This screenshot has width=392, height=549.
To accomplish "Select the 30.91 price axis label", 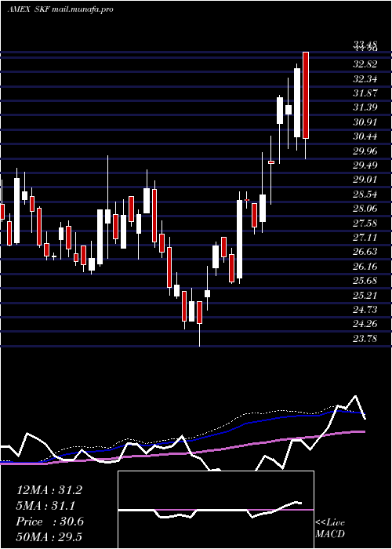I will click(365, 122).
